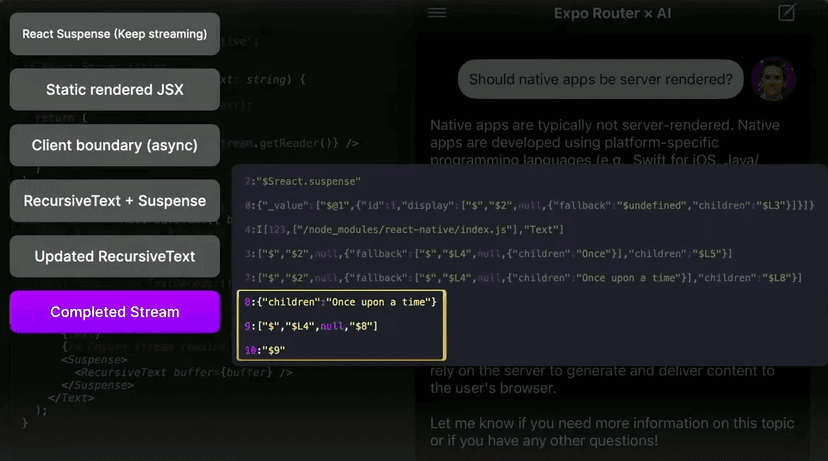Choose the Static rendered JSX step

(114, 89)
